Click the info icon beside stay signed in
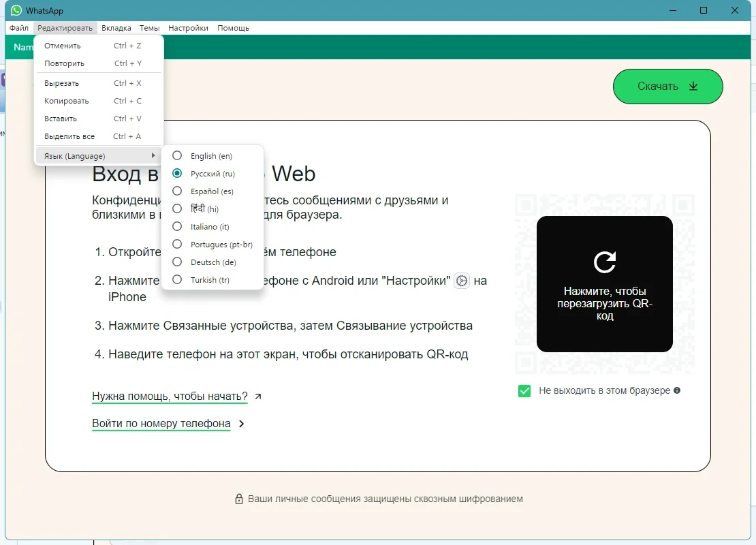 (677, 390)
